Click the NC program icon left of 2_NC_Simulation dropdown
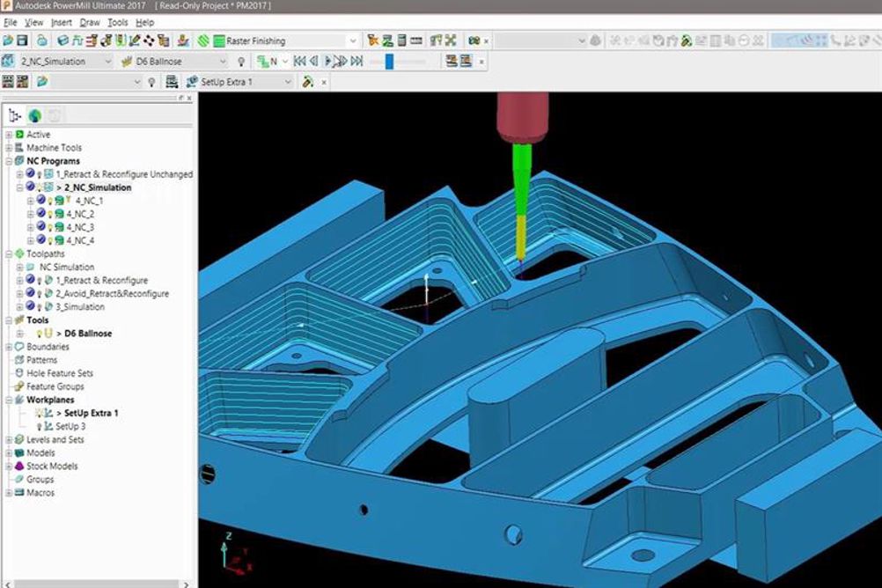Screen dimensions: 882x588 9,62
